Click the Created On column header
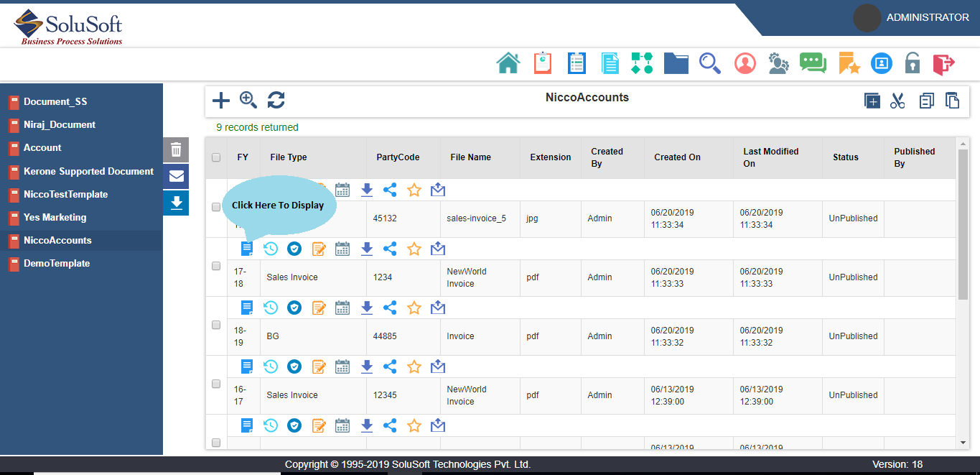 [x=677, y=157]
